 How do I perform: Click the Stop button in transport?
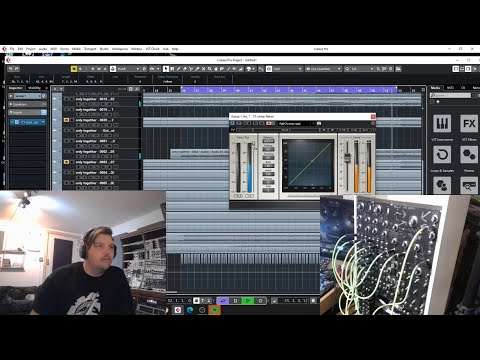235,301
